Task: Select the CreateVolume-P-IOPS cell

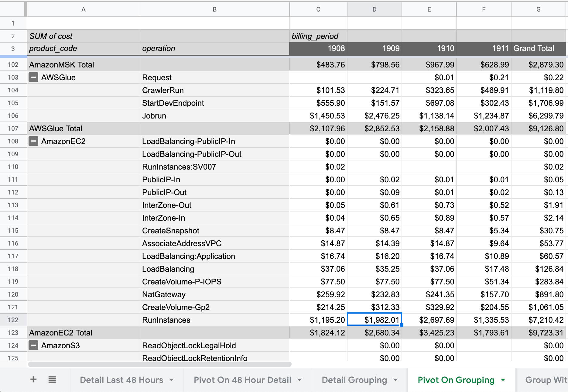Action: pos(215,282)
